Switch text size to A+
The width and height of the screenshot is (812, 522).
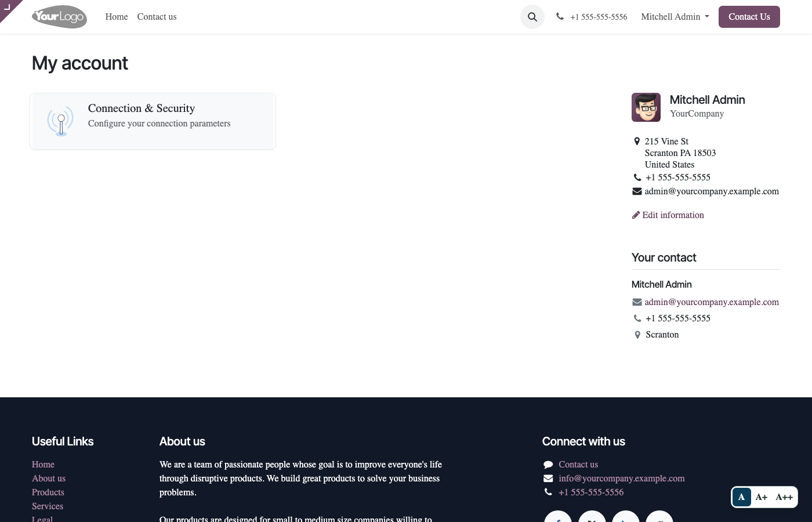point(762,497)
